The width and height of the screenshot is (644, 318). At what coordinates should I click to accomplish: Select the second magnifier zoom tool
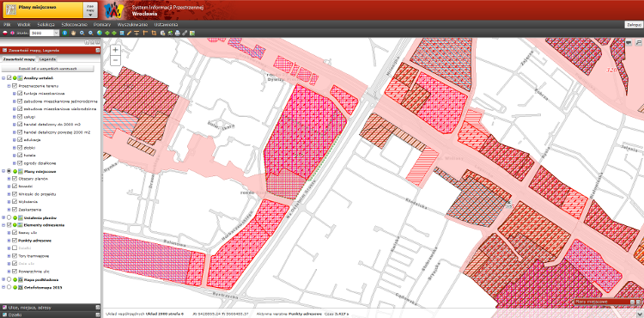pos(91,33)
